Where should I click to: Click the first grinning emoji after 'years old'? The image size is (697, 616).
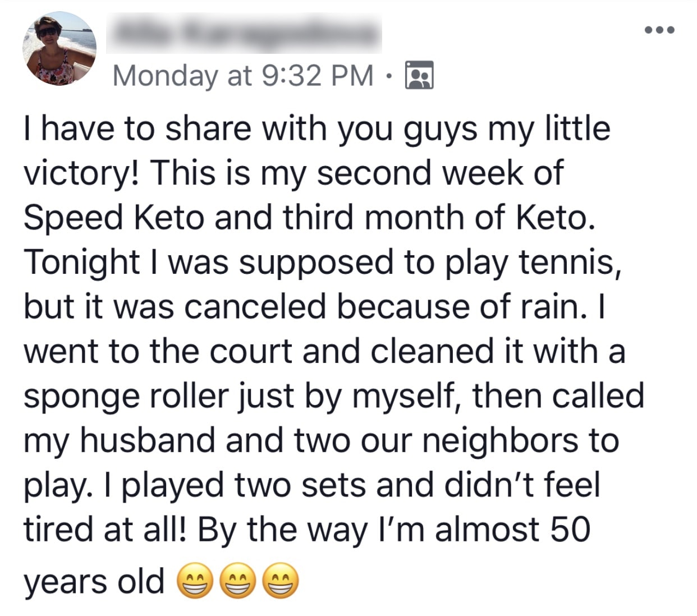point(195,582)
